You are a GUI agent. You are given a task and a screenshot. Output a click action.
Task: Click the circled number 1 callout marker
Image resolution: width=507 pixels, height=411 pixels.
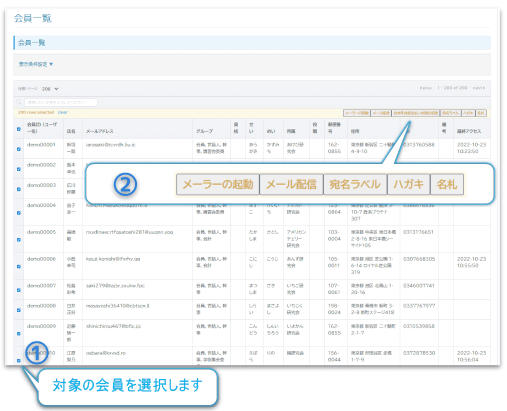[x=37, y=353]
